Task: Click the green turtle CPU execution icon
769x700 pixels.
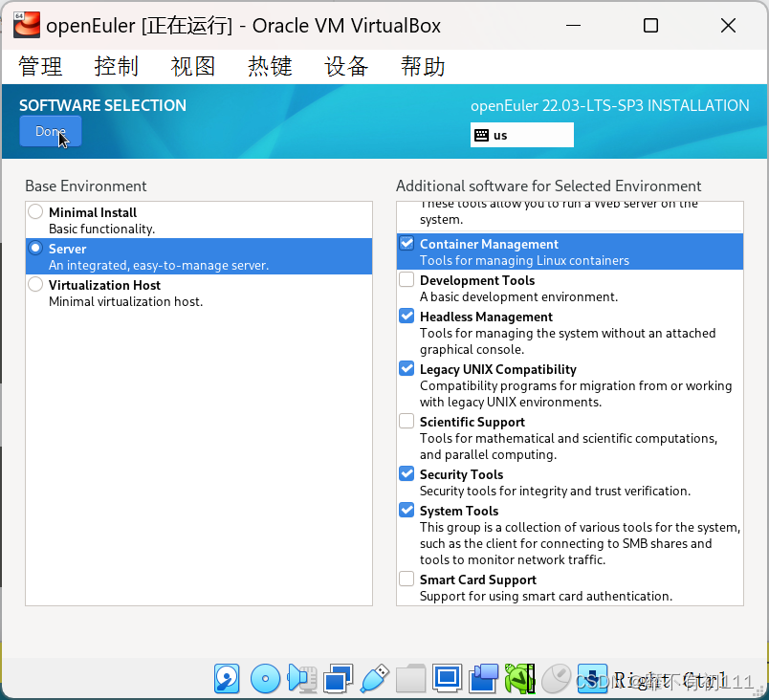Action: tap(520, 679)
